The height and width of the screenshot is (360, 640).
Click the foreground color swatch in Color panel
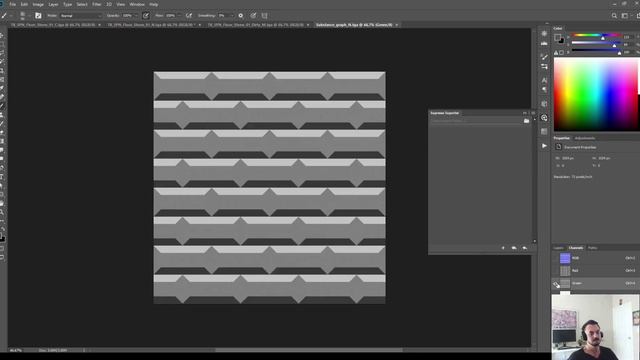coord(558,37)
